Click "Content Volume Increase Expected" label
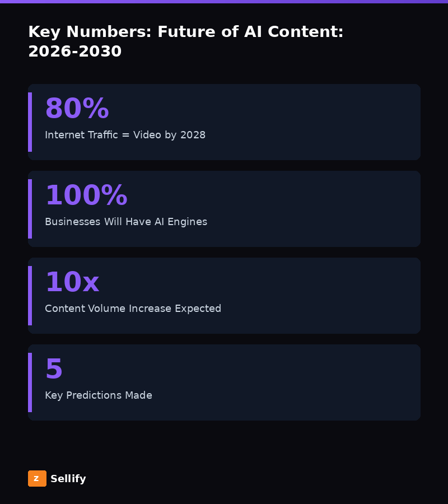This screenshot has height=504, width=448. (x=133, y=309)
